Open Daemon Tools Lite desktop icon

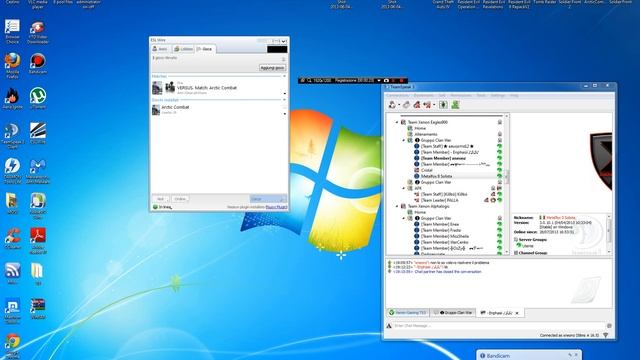click(12, 171)
